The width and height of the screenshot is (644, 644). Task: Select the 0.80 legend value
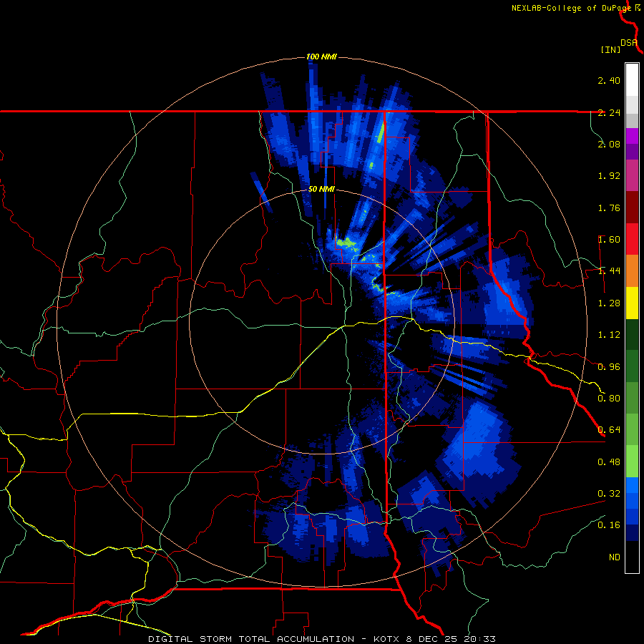tap(609, 399)
